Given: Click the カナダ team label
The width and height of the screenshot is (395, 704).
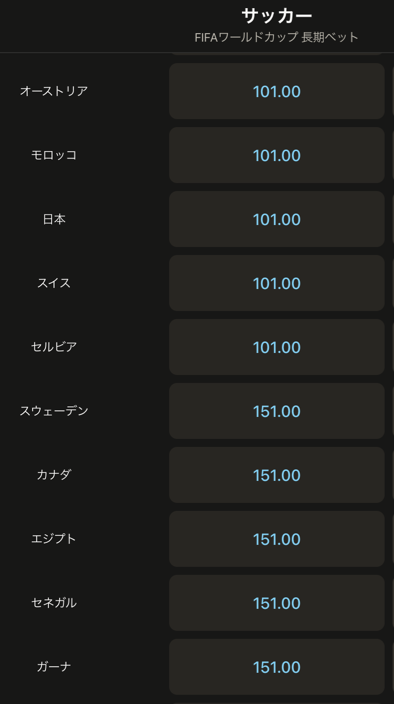Looking at the screenshot, I should 54,475.
